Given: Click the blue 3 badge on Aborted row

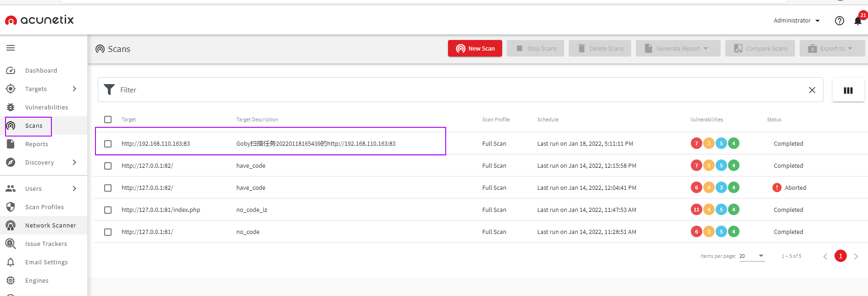Looking at the screenshot, I should tap(721, 188).
